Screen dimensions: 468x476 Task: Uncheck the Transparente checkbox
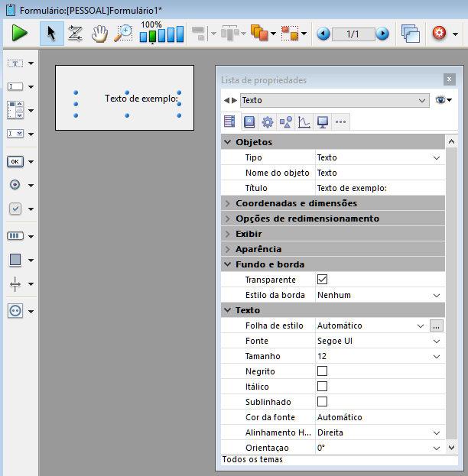point(322,280)
